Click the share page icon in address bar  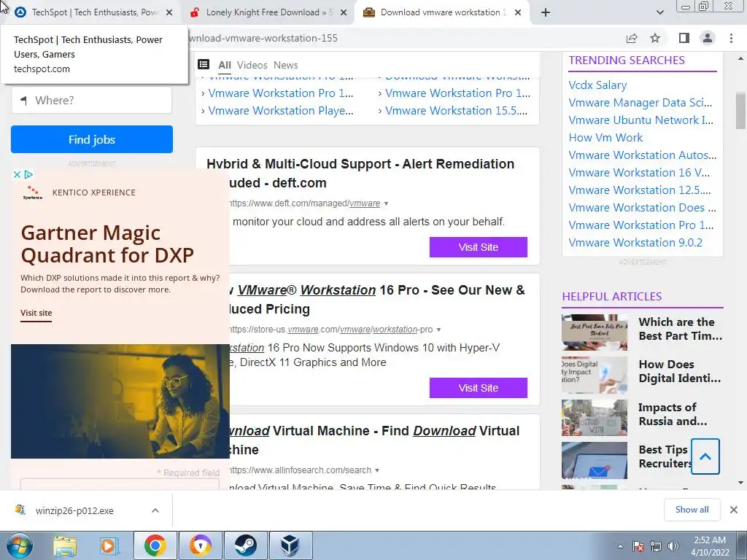(632, 38)
